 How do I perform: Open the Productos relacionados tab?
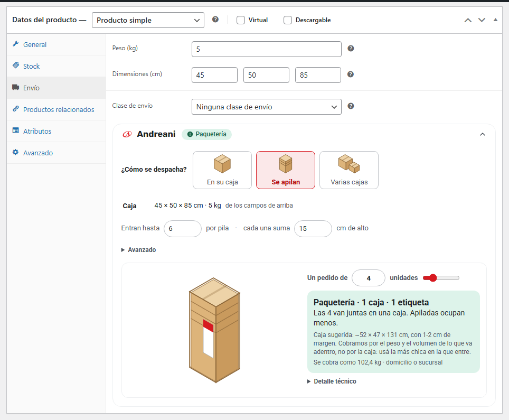point(56,109)
